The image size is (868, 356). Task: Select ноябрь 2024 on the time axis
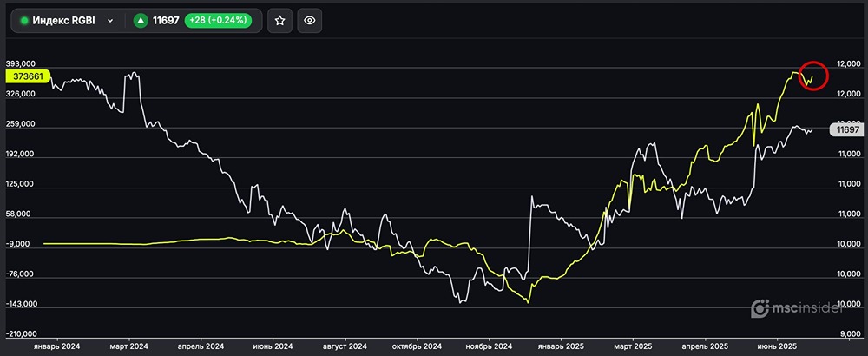coord(489,345)
